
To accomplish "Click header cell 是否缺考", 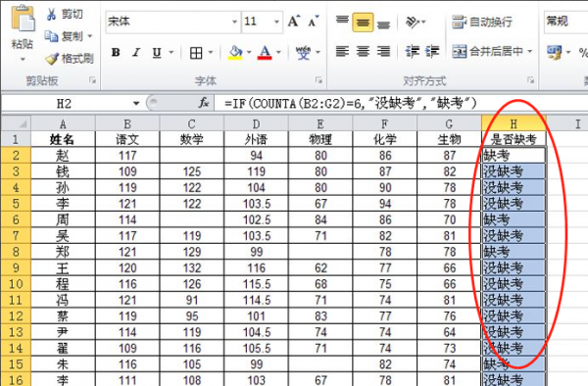I will 514,139.
